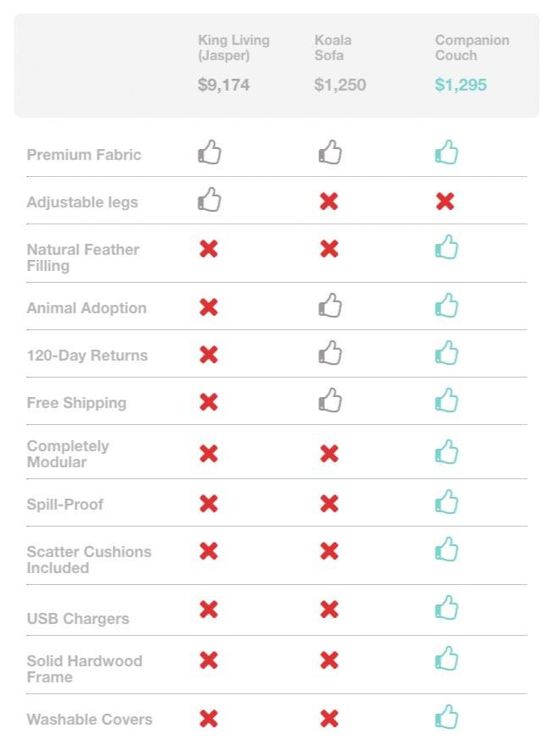Click Companion Couch thumbs-up for Natural Feather Filling

446,247
